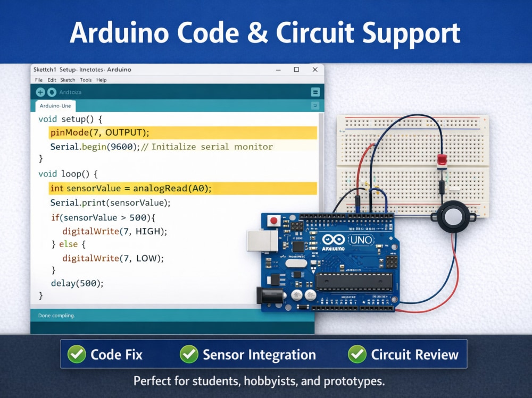Click the highlighted analogRead(A0) line

[x=183, y=188]
